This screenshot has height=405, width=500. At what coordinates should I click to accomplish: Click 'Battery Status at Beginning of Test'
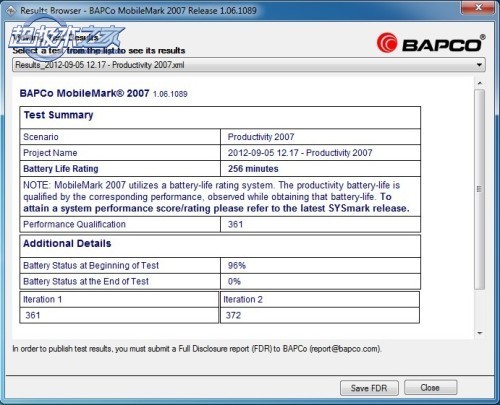[x=91, y=266]
